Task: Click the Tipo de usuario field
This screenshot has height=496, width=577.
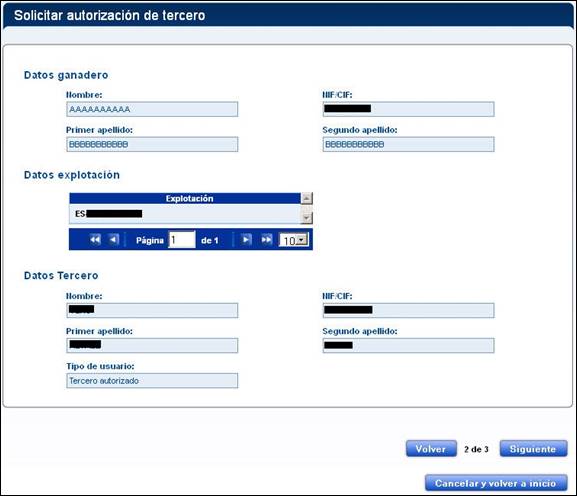Action: point(152,381)
